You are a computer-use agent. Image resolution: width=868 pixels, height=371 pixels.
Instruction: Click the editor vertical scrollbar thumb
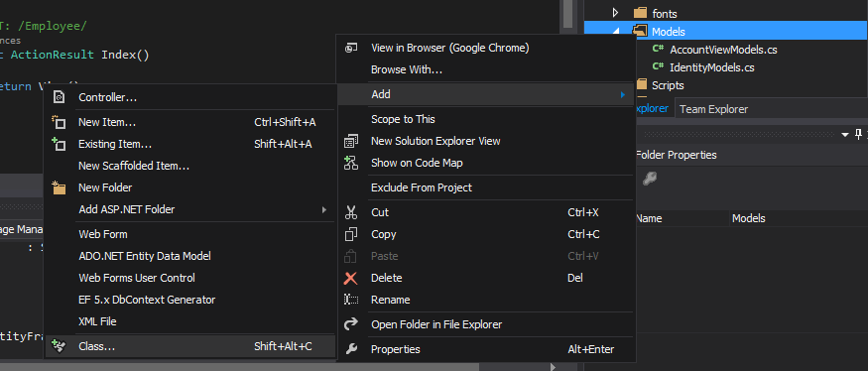[568, 14]
